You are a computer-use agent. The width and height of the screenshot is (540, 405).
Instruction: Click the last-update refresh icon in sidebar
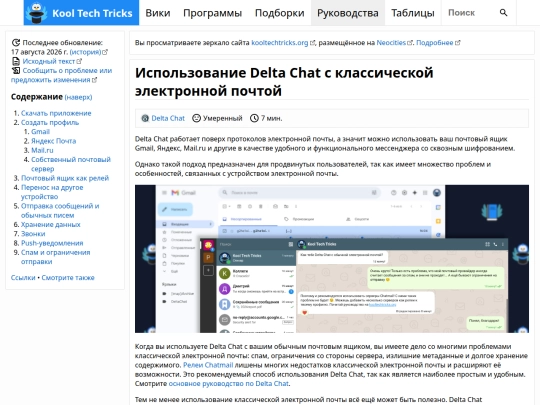pos(16,43)
